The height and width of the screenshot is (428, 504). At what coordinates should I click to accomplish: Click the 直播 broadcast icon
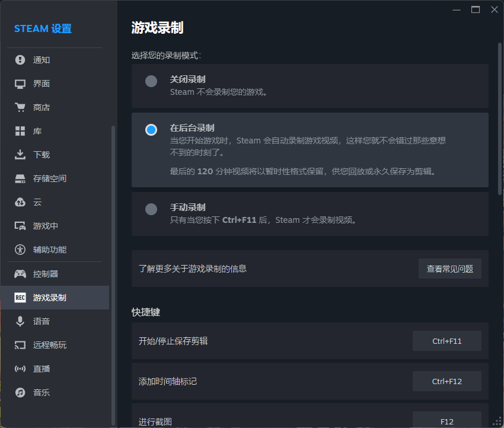[20, 369]
